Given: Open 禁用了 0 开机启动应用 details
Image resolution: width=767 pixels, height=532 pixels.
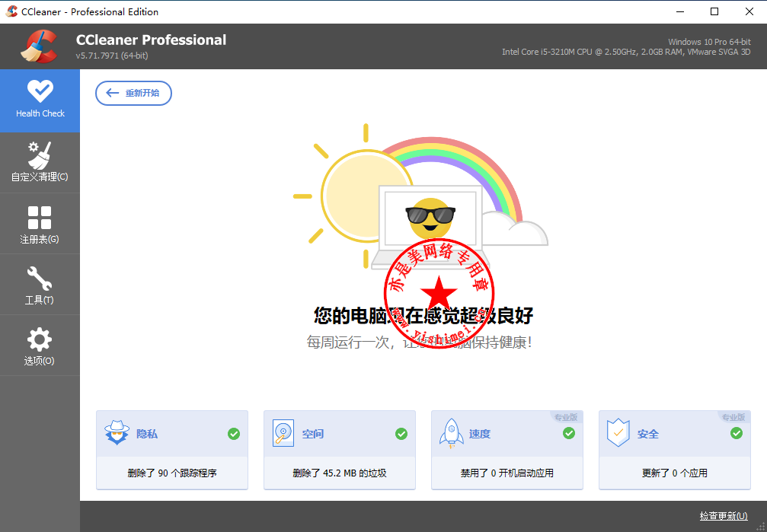Looking at the screenshot, I should click(x=507, y=473).
